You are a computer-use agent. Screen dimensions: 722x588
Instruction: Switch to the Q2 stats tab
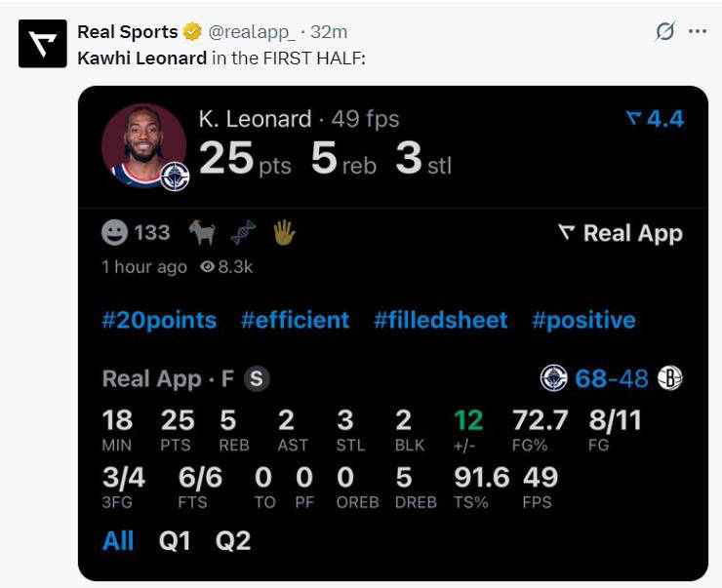[233, 540]
